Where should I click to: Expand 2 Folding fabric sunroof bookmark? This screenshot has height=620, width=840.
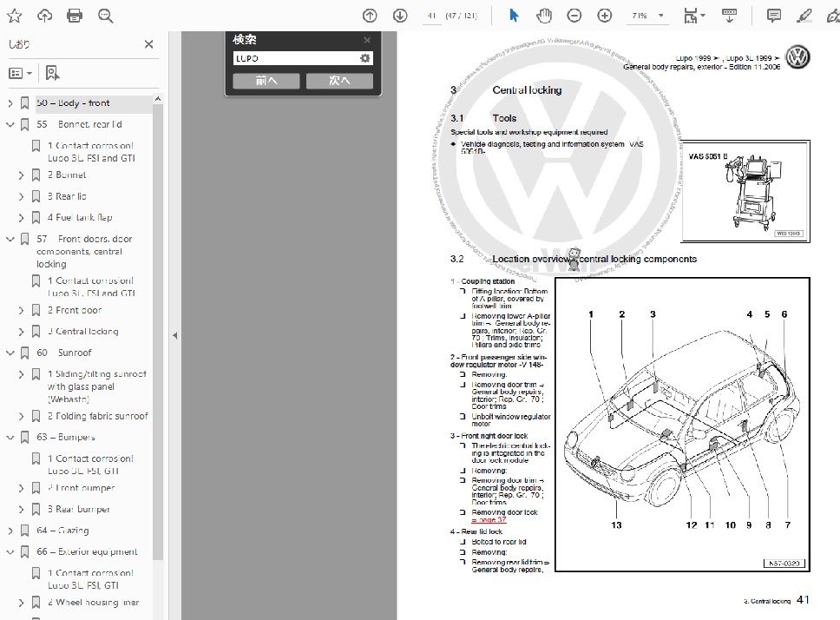tap(21, 416)
